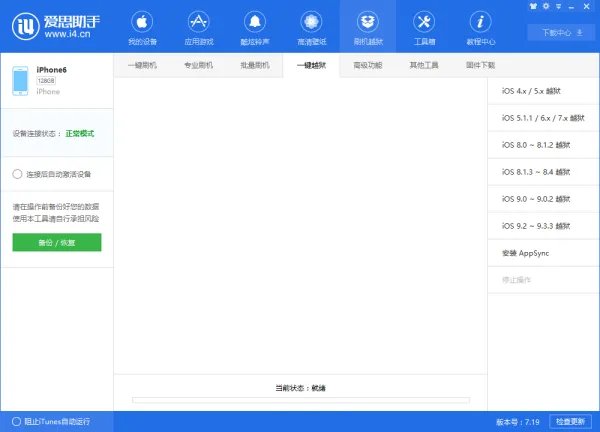
Task: Toggle 阻止iTunes自动运行 option
Action: click(x=51, y=421)
